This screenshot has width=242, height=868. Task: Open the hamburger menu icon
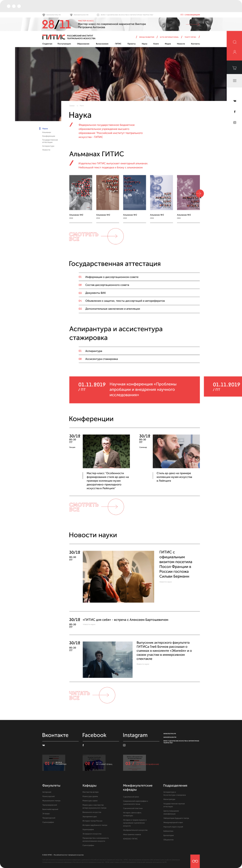[234, 81]
